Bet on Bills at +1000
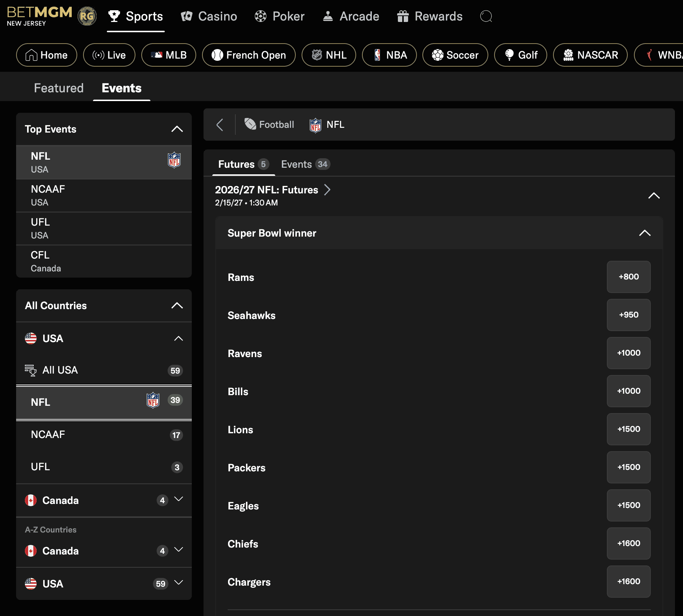 pyautogui.click(x=629, y=391)
